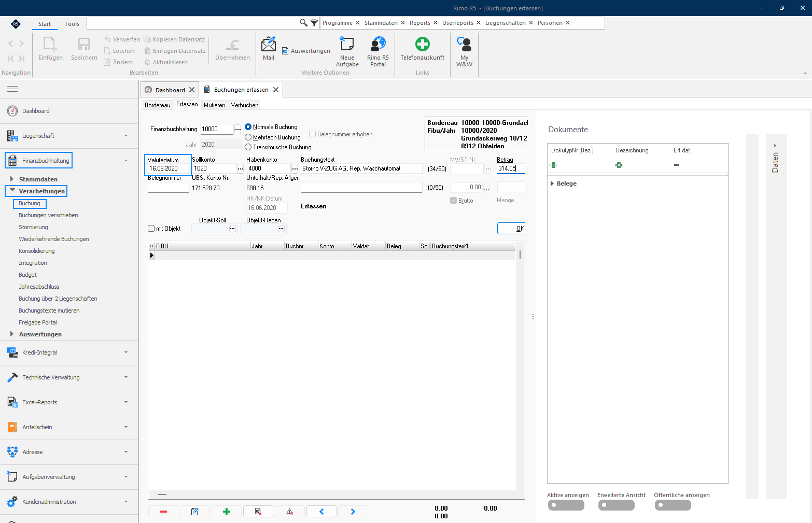Click the search magnifier icon
Screen dimensions: 812x523
click(x=303, y=23)
